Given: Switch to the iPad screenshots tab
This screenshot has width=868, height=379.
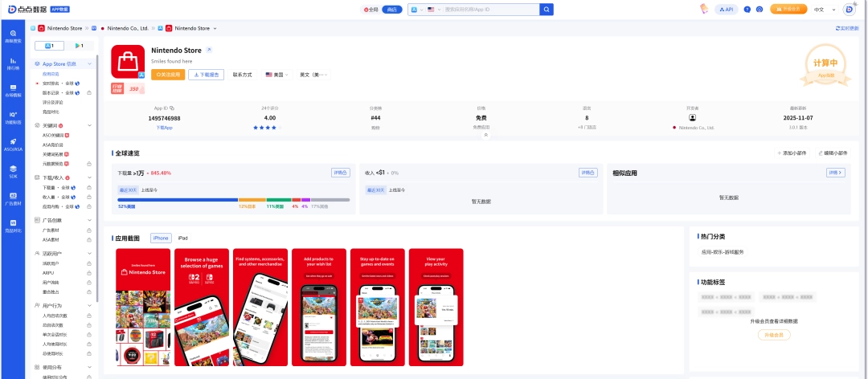Looking at the screenshot, I should click(182, 238).
